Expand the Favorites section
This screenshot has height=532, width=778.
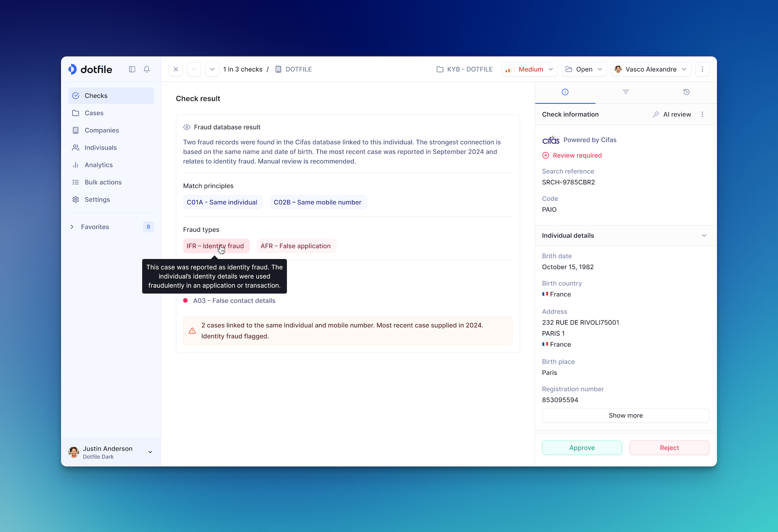coord(72,227)
